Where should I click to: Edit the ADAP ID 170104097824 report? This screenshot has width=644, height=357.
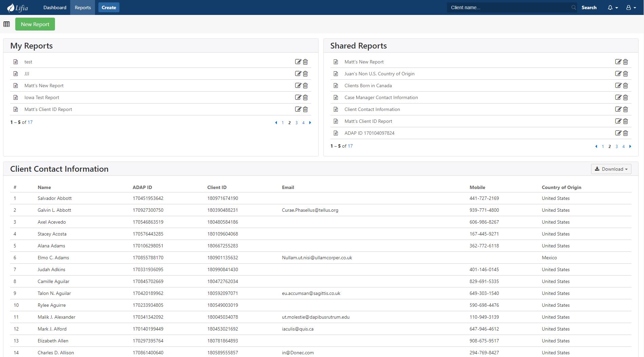[618, 133]
